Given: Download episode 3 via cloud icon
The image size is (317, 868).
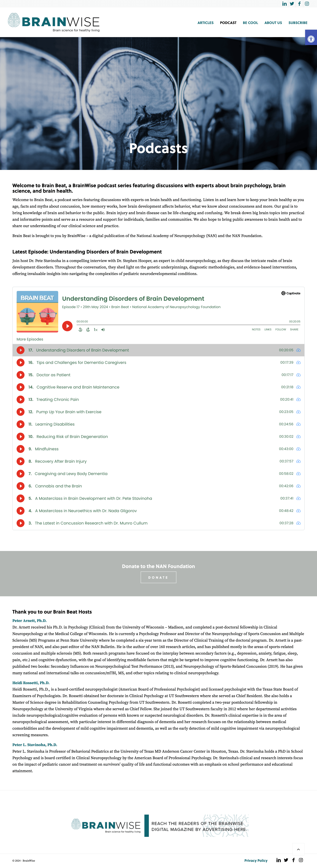Looking at the screenshot, I should coord(298,523).
